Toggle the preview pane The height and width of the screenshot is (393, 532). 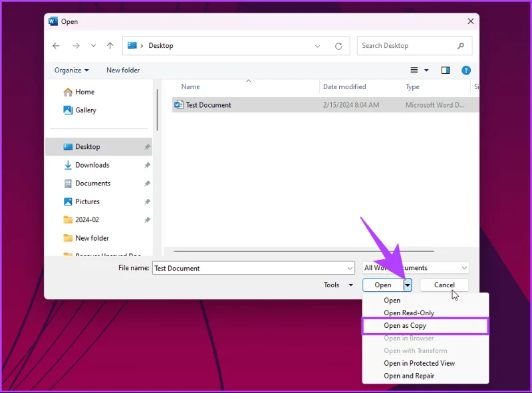coord(445,70)
